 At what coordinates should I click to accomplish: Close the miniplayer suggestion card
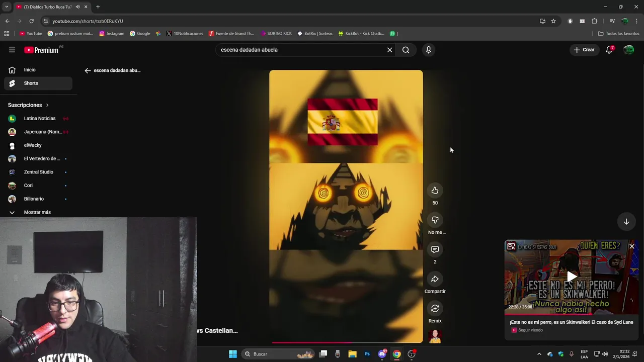631,246
